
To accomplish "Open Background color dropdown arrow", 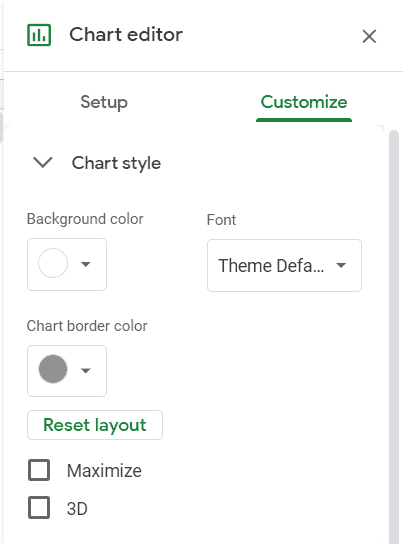I will click(x=86, y=264).
